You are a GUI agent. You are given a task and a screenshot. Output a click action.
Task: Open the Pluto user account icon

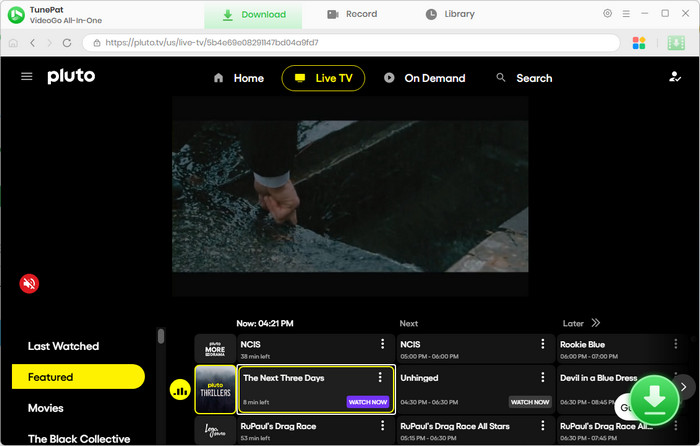point(675,77)
